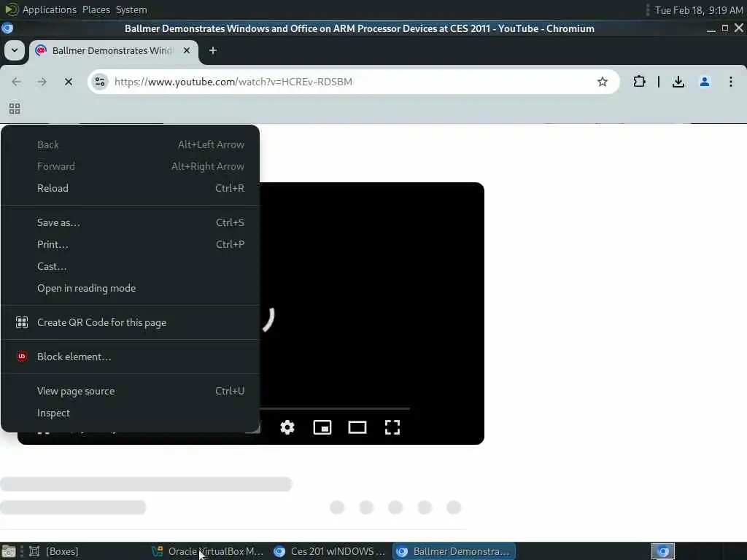Click the video progress bar

pyautogui.click(x=334, y=408)
